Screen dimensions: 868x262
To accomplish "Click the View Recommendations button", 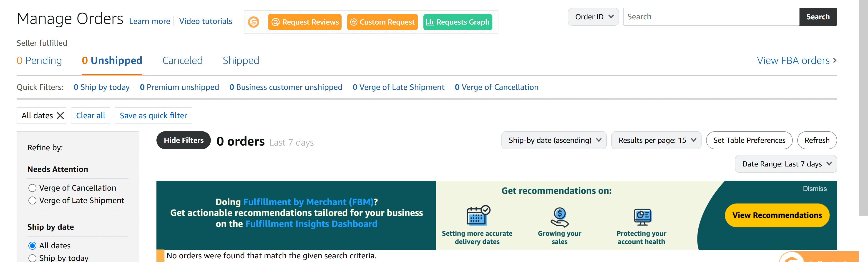I will pos(777,215).
